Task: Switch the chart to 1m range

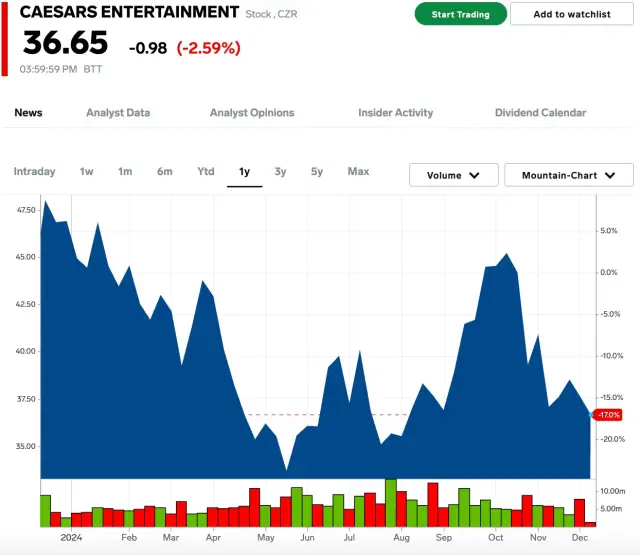Action: (125, 172)
